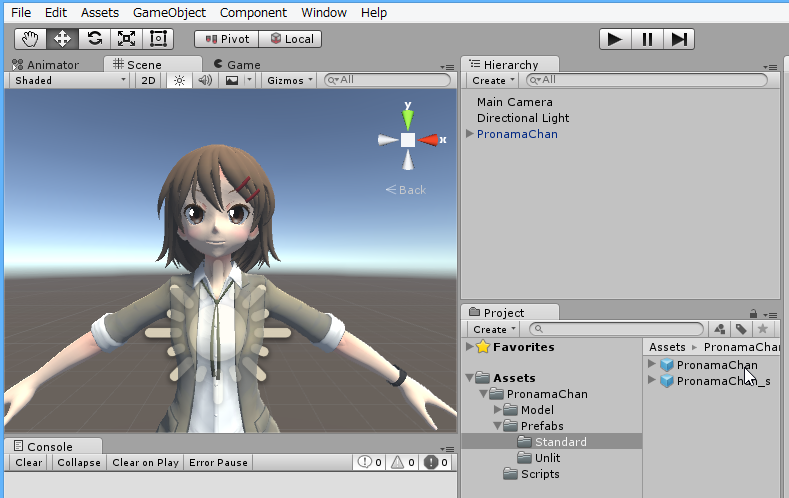Click the Pivot toggle button
Screen dimensions: 789x498
227,39
